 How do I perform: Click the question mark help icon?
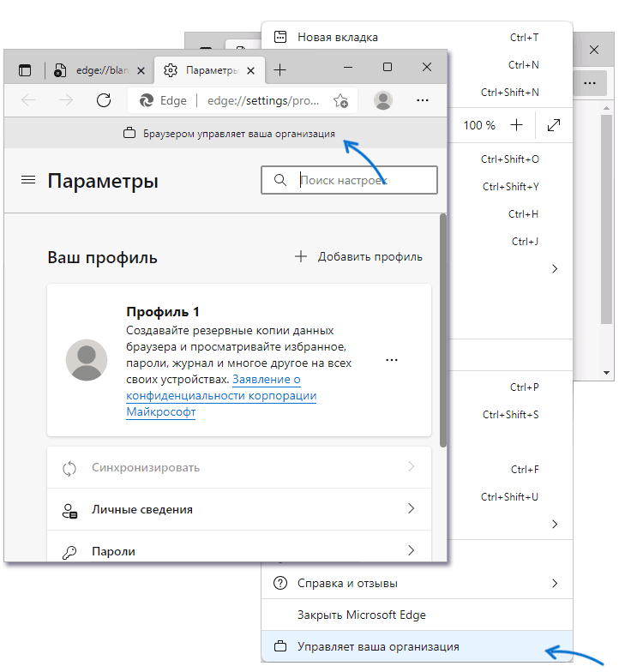coord(280,583)
